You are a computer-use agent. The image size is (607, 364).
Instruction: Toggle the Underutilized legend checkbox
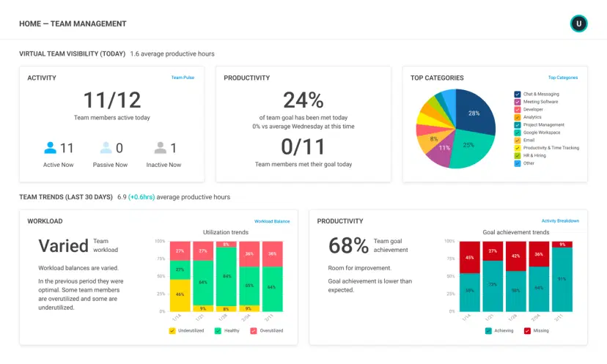pyautogui.click(x=172, y=331)
